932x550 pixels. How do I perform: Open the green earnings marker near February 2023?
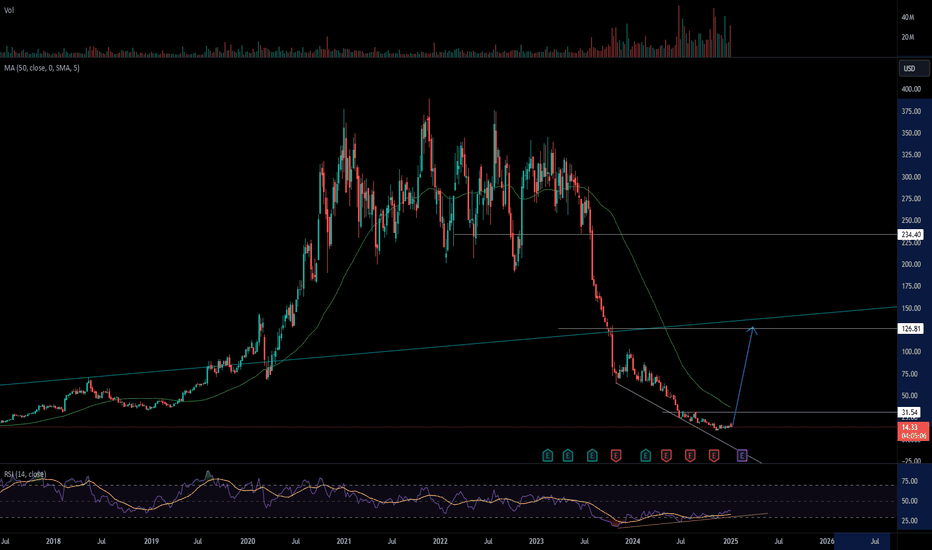click(x=547, y=456)
